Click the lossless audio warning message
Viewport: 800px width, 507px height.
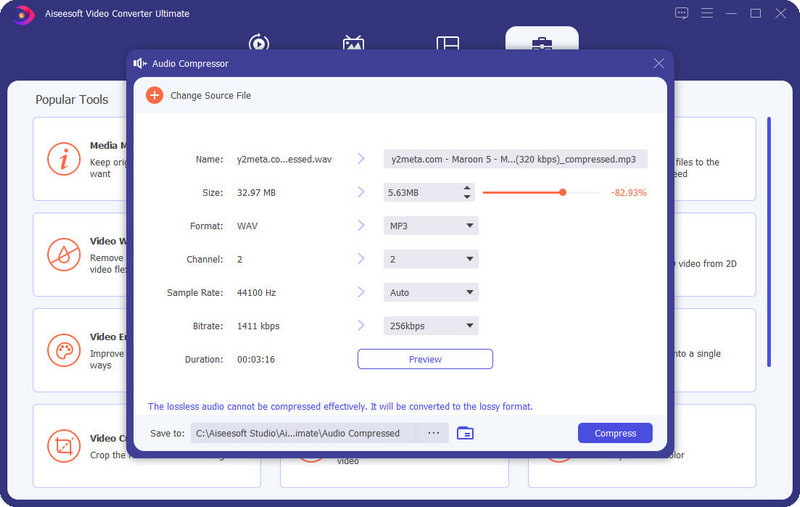340,407
